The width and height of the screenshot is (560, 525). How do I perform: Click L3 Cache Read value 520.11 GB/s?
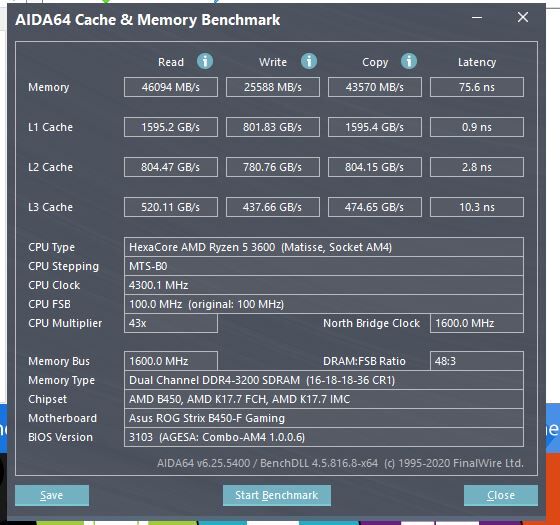(x=171, y=207)
